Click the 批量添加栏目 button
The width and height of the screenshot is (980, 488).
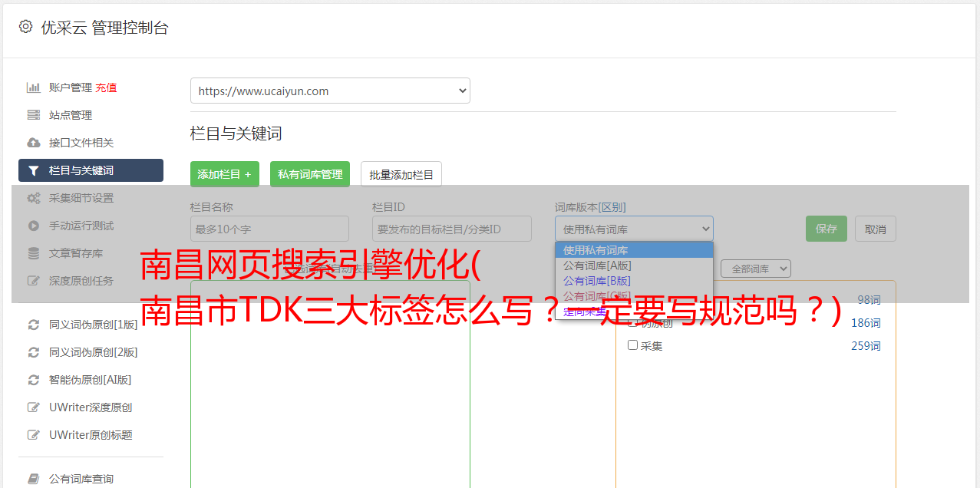point(401,174)
